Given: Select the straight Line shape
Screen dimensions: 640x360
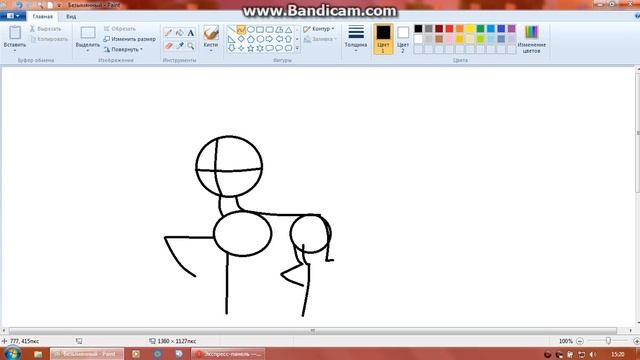Looking at the screenshot, I should click(231, 29).
